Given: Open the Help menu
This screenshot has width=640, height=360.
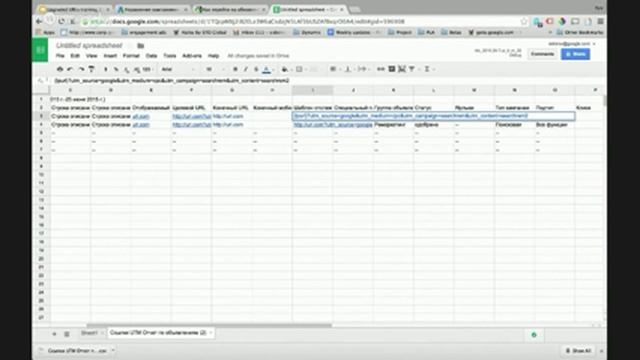Looking at the screenshot, I should [x=213, y=56].
